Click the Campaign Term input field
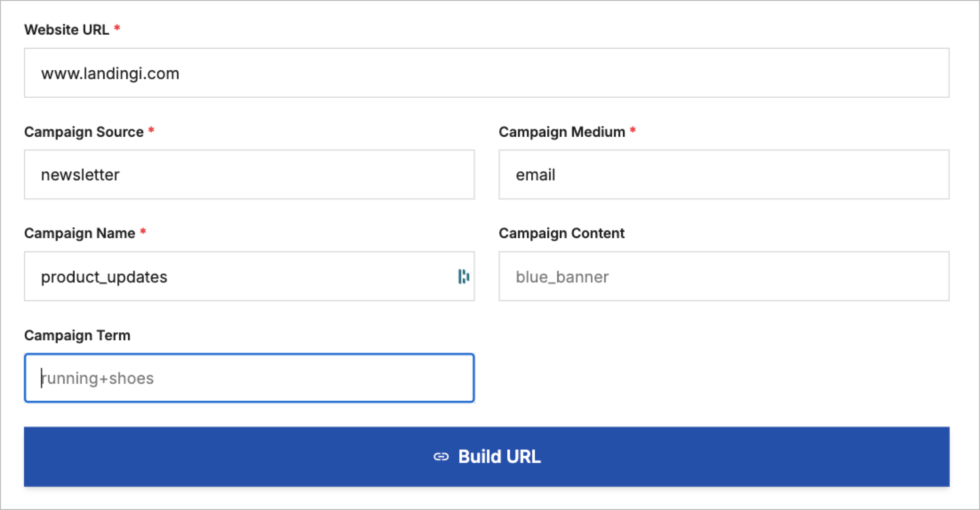Image resolution: width=980 pixels, height=510 pixels. coord(249,378)
